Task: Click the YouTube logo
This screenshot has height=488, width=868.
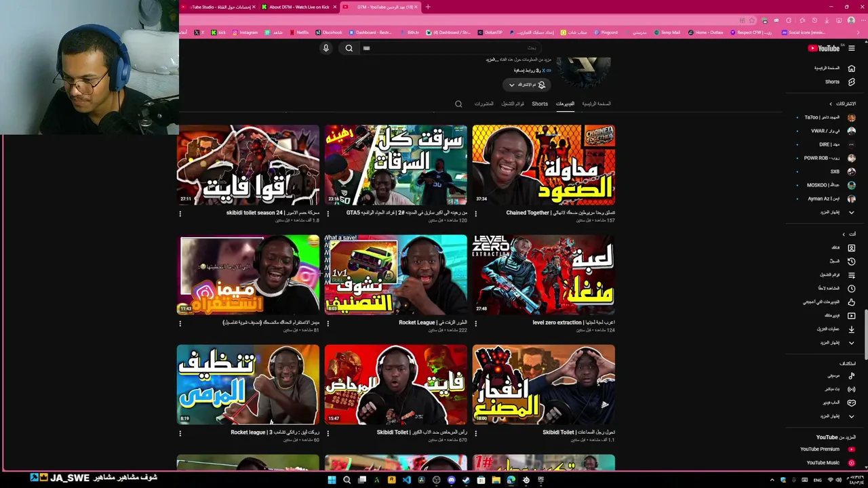Action: click(823, 48)
